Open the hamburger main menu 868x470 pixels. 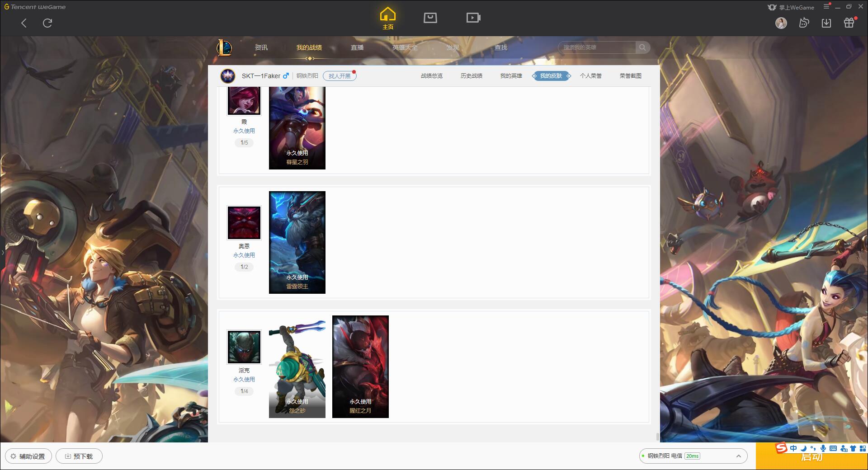click(826, 6)
